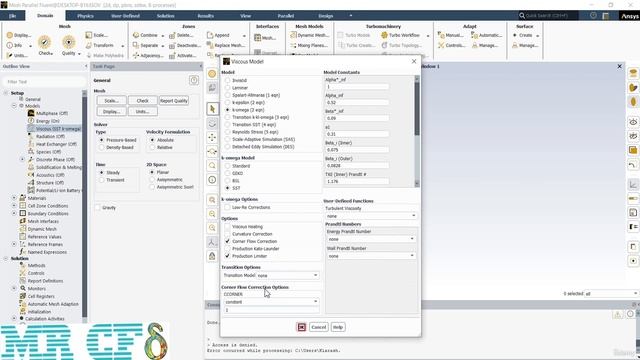Select the Transient time option

click(102, 180)
